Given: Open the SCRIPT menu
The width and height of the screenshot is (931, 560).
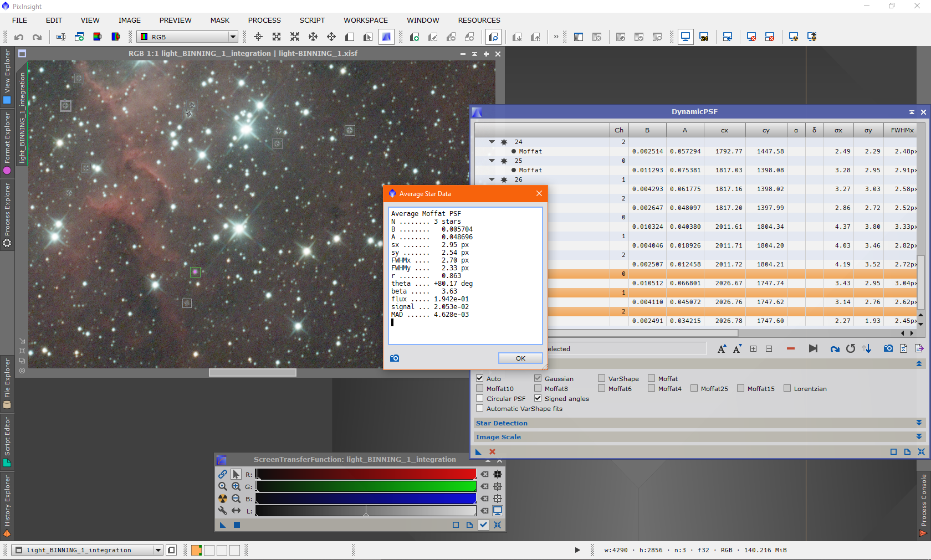Looking at the screenshot, I should [312, 20].
